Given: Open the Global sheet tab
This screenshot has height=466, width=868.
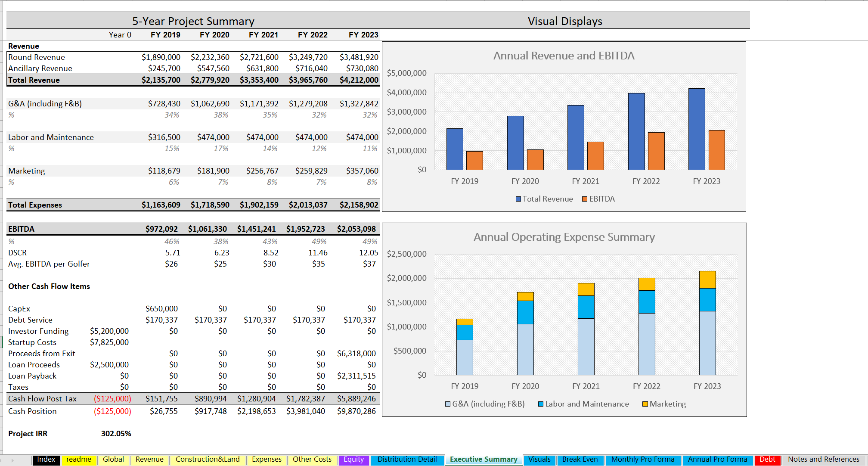Looking at the screenshot, I should (x=113, y=460).
